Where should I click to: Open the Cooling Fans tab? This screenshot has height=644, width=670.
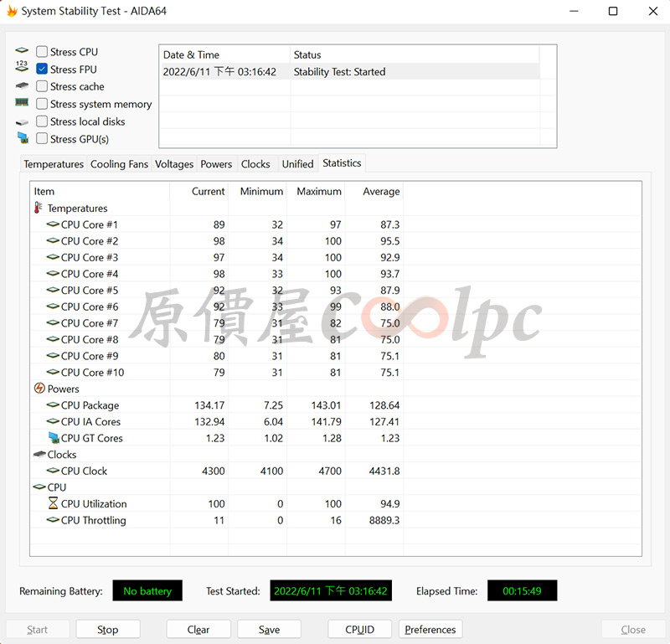point(119,164)
